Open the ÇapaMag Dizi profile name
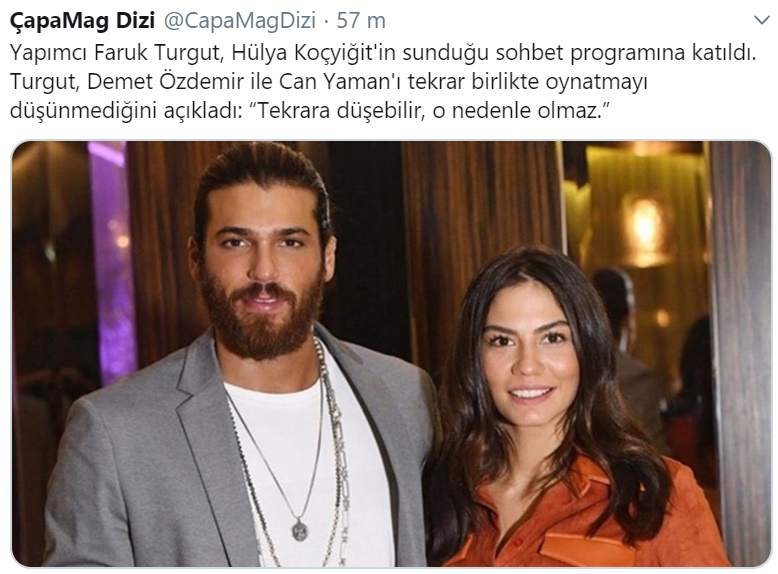The width and height of the screenshot is (778, 574). pyautogui.click(x=82, y=21)
